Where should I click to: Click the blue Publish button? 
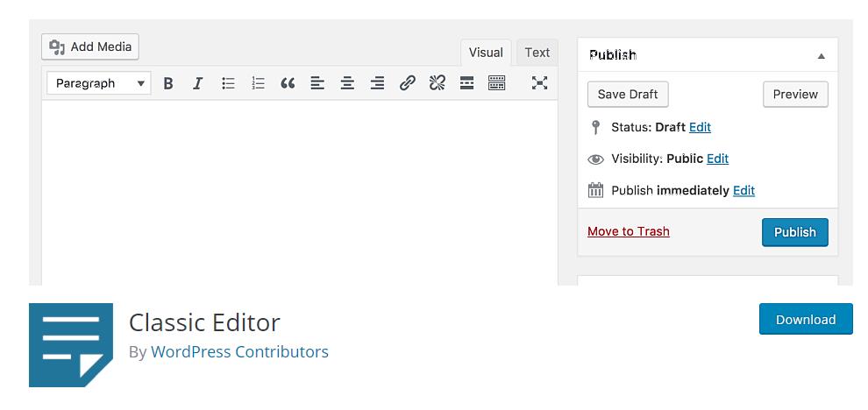795,232
